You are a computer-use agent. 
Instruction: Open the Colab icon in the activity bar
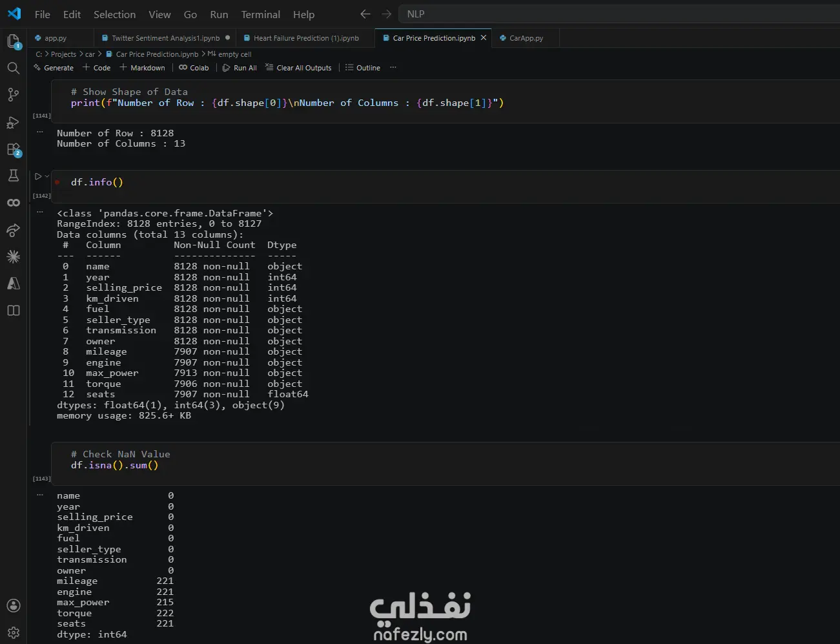[x=13, y=203]
